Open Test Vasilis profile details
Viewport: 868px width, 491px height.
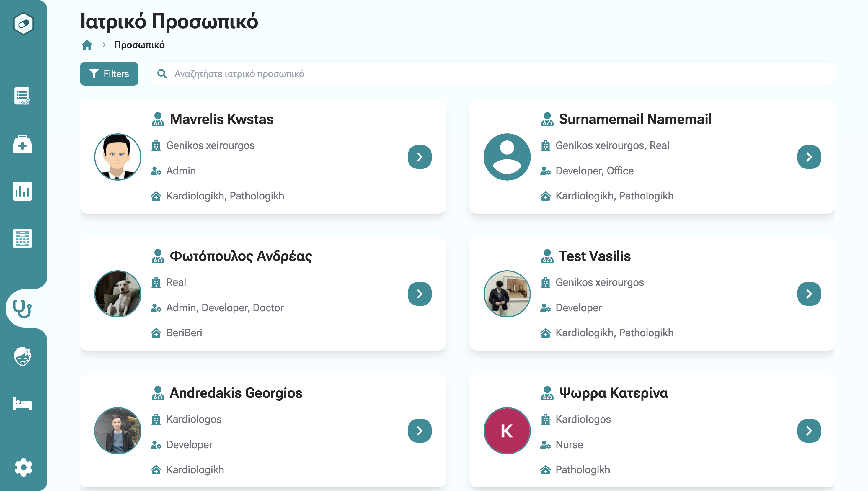pos(809,294)
